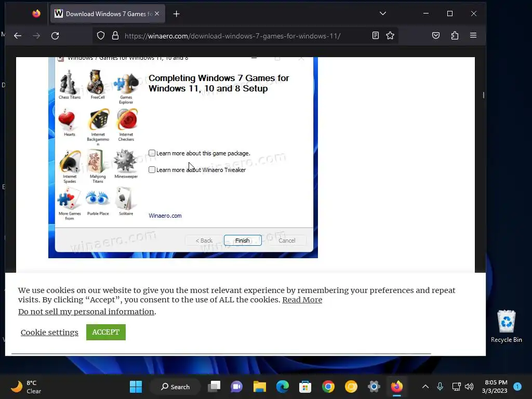Open the Read More cookie link
This screenshot has height=399, width=532.
point(302,300)
